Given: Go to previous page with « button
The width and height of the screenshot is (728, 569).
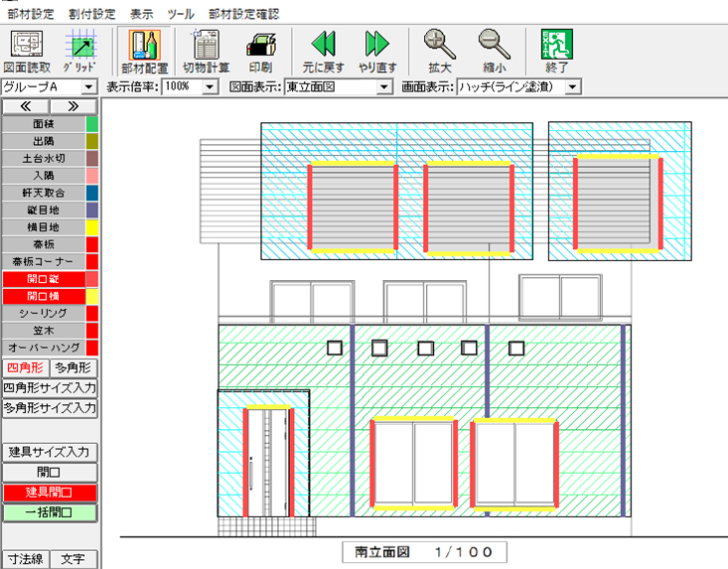Looking at the screenshot, I should (x=26, y=106).
